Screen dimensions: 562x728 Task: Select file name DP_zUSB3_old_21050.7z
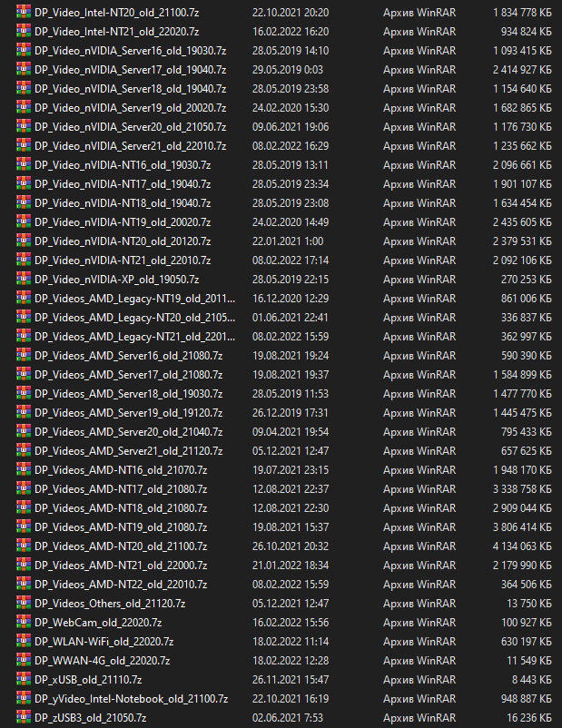click(x=91, y=717)
